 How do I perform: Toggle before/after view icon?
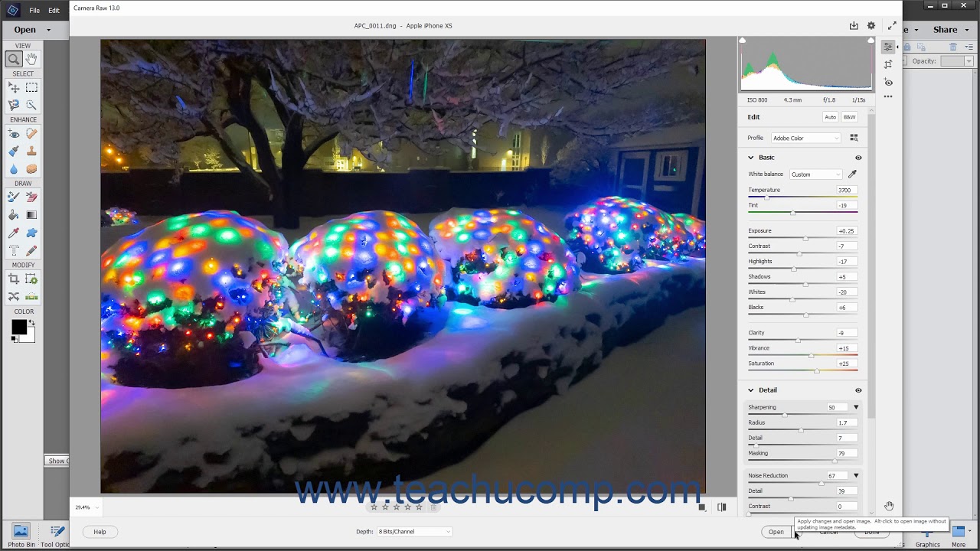721,507
